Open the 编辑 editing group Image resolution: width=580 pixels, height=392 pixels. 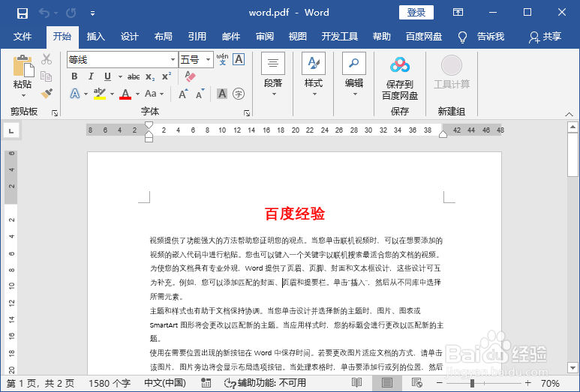pyautogui.click(x=354, y=76)
